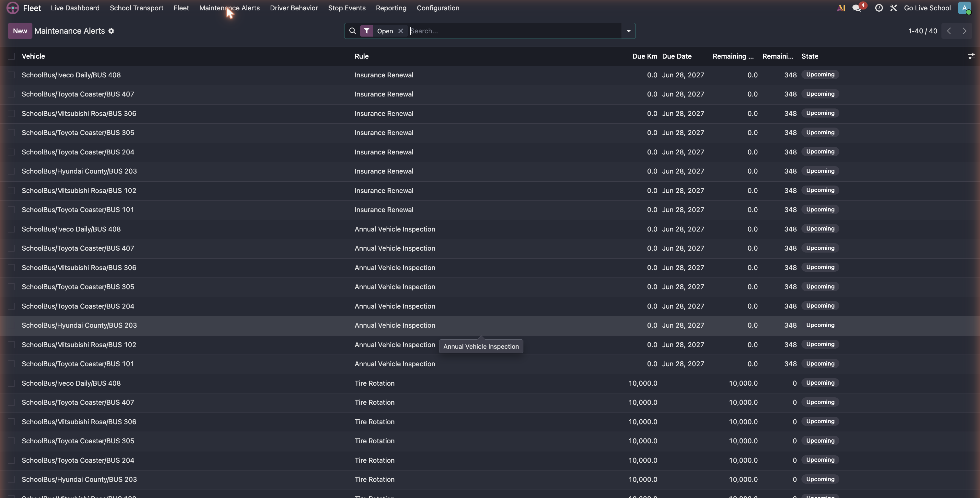Click the filter funnel icon
Image resolution: width=980 pixels, height=498 pixels.
(x=366, y=31)
